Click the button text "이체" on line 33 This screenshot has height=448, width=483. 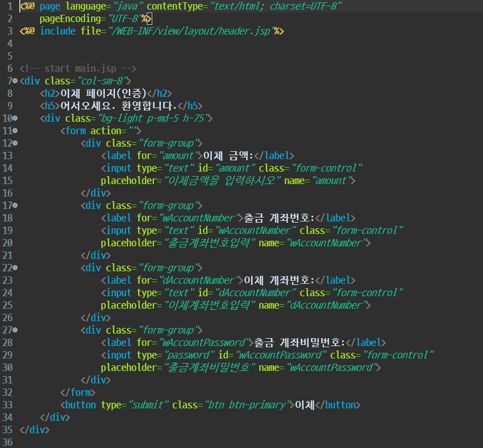pyautogui.click(x=305, y=405)
